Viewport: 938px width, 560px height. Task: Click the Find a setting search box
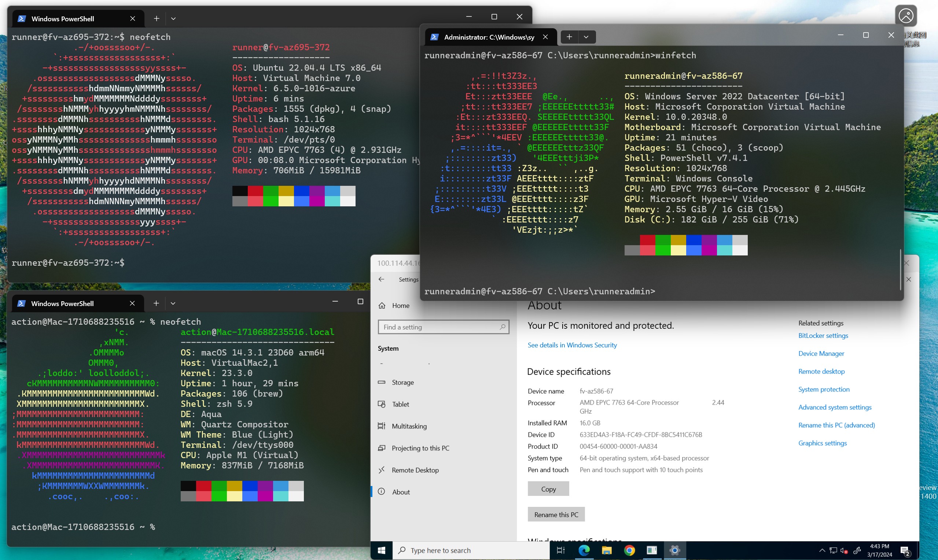(x=444, y=327)
